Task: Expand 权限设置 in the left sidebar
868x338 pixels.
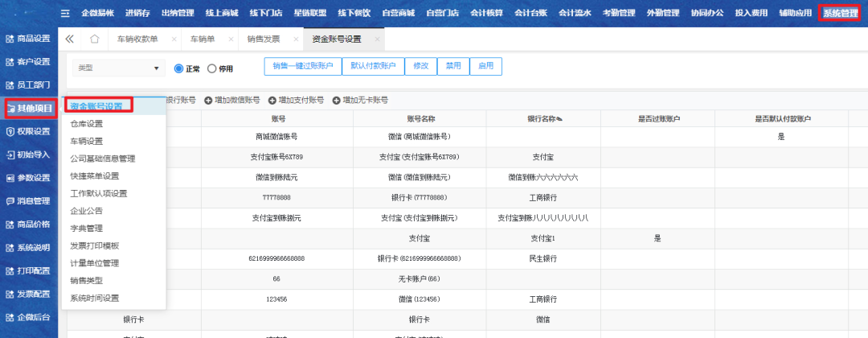Action: tap(29, 131)
